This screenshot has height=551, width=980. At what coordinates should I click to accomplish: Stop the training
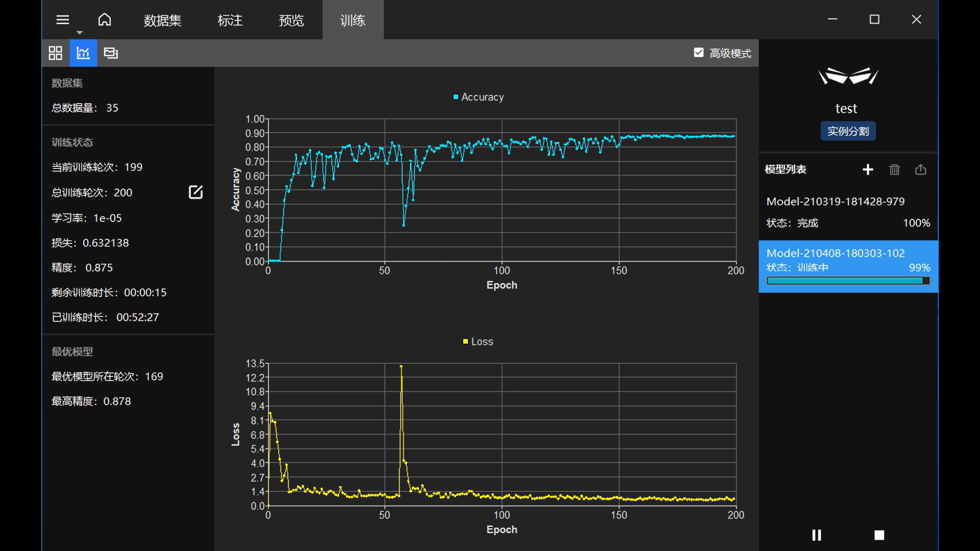tap(879, 535)
